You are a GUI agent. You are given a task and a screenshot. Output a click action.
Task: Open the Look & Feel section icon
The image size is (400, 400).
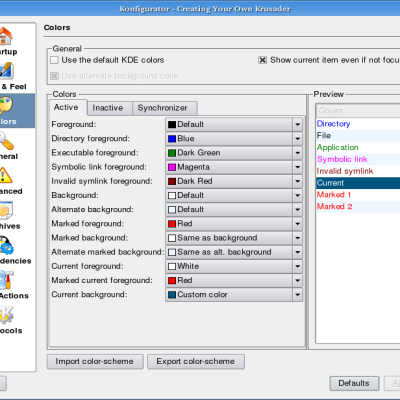(6, 71)
